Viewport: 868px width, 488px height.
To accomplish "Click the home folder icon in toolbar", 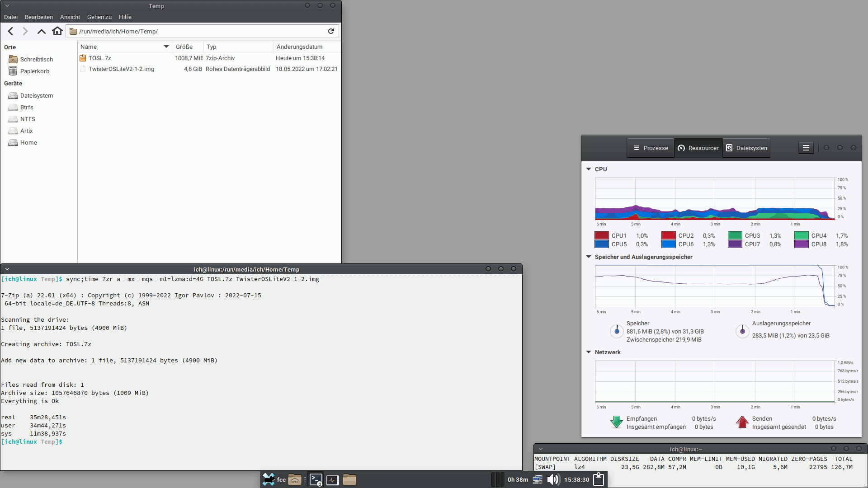I will [57, 31].
